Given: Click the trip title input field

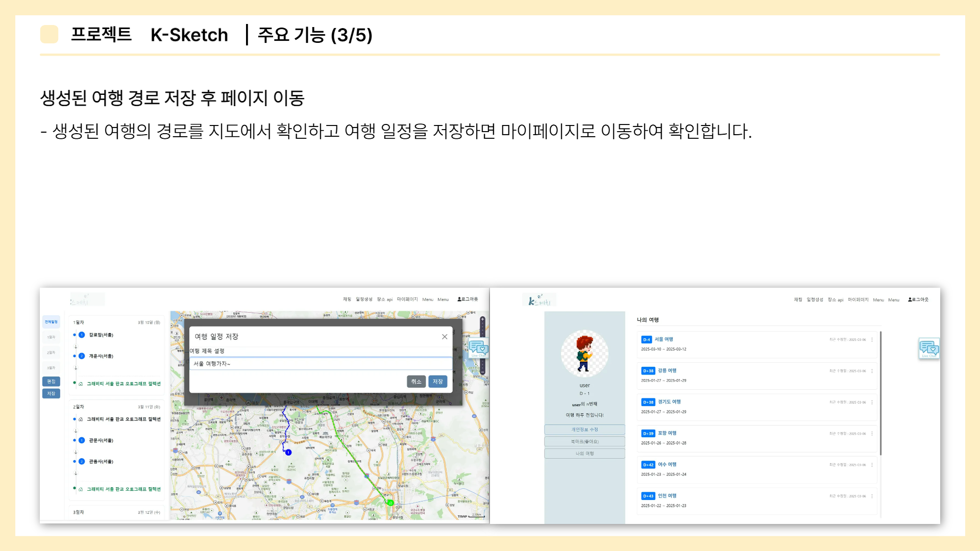Looking at the screenshot, I should coord(321,364).
